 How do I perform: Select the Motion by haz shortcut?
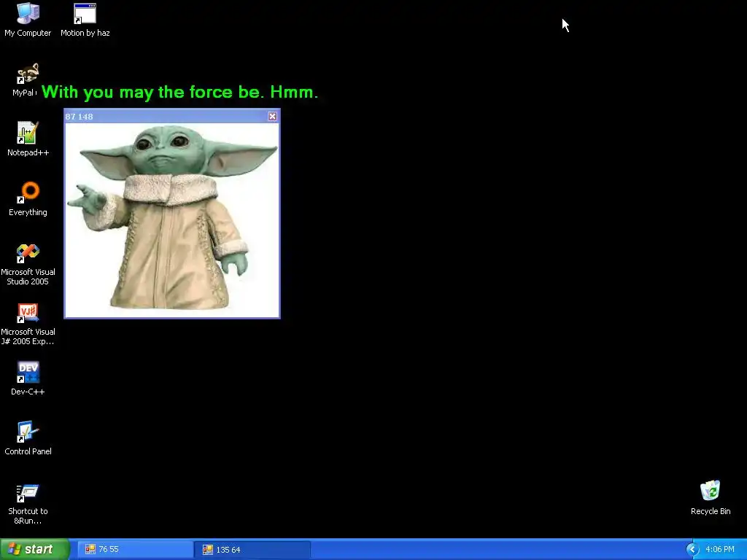pos(85,20)
